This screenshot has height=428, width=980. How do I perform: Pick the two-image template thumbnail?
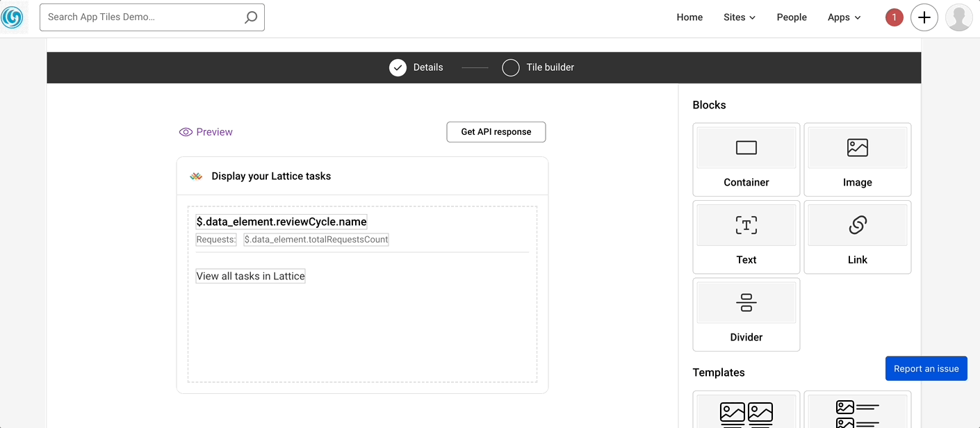[746, 410]
